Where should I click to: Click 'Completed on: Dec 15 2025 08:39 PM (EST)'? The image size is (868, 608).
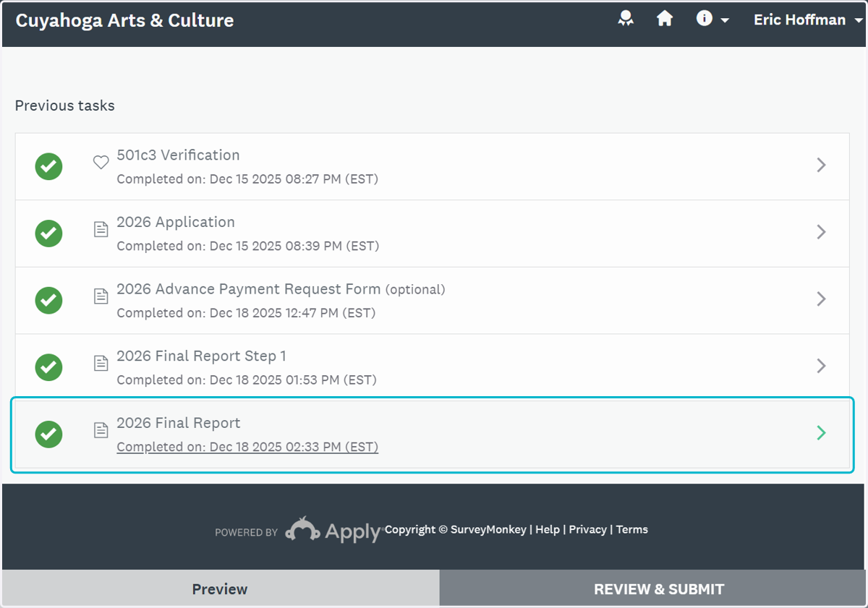(x=248, y=246)
